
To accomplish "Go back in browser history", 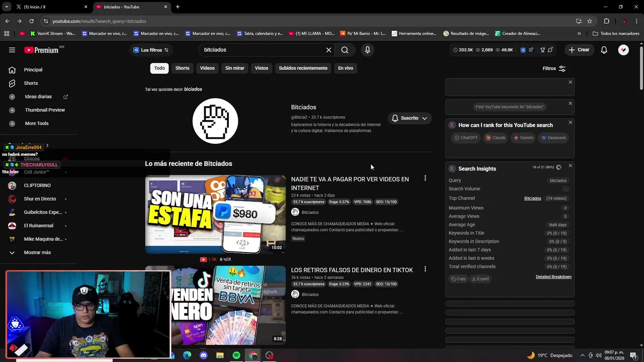I will click(x=7, y=21).
